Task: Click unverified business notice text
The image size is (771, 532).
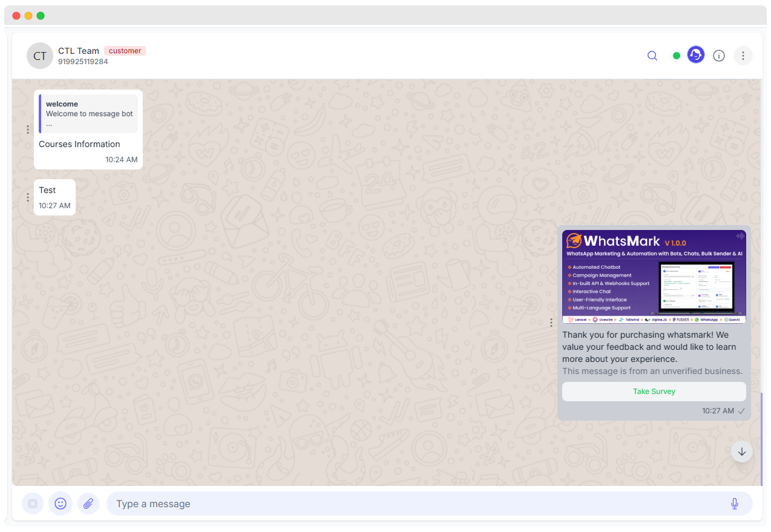Action: point(652,371)
